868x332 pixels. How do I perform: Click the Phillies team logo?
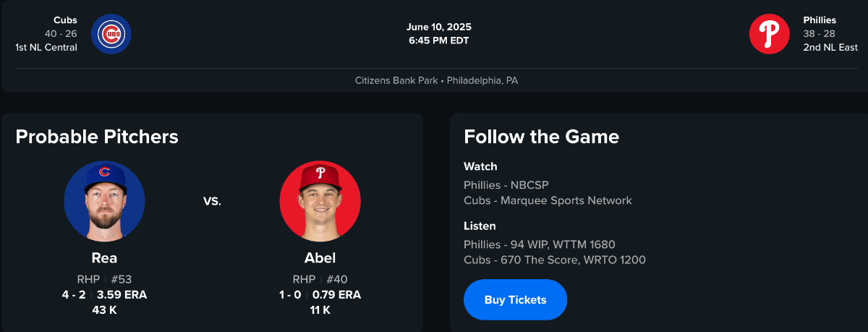click(x=769, y=34)
